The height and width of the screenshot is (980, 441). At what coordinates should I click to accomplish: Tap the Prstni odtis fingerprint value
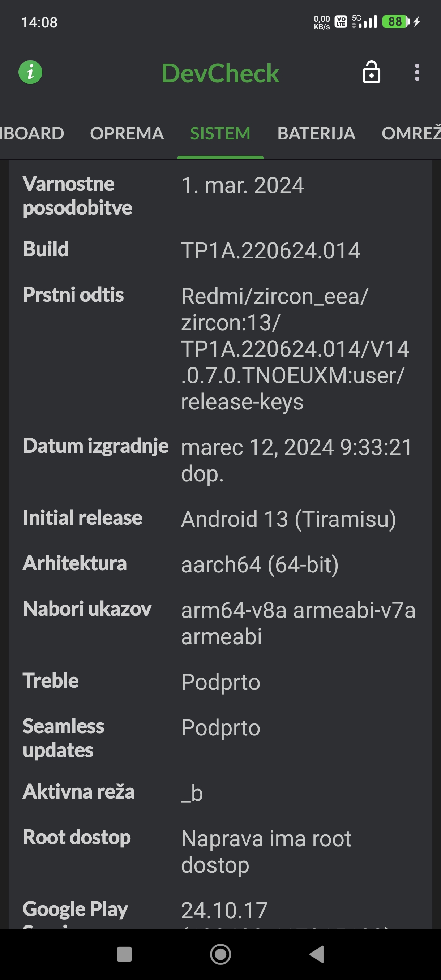click(295, 348)
